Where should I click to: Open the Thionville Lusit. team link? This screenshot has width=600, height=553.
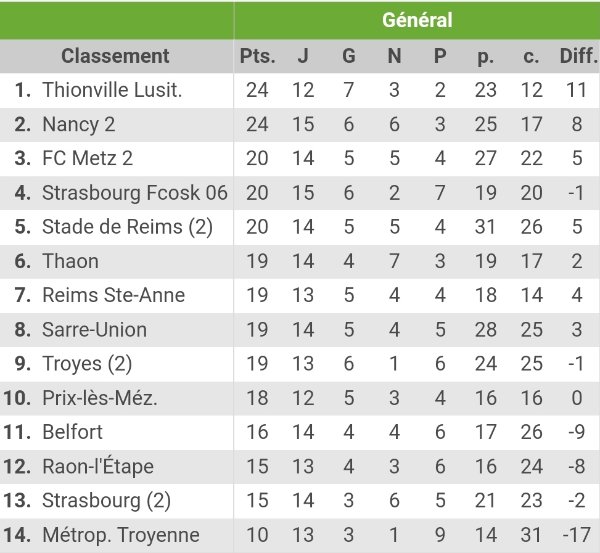(x=112, y=90)
